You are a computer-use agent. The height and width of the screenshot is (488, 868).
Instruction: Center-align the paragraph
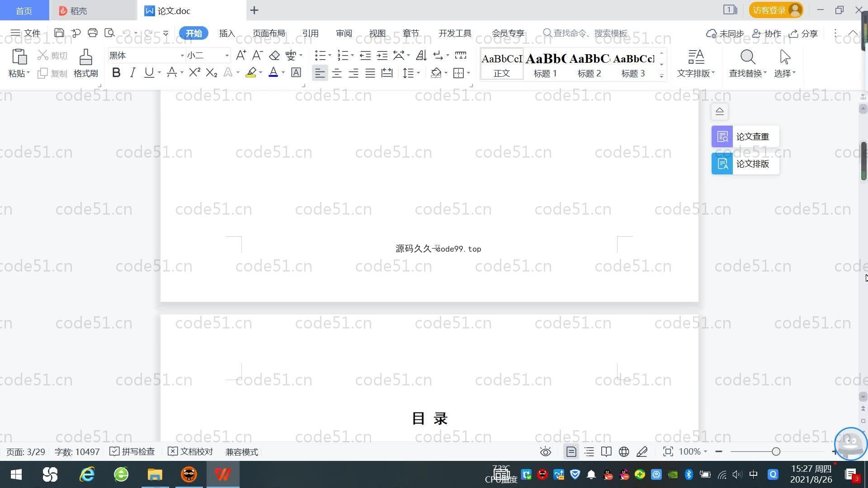coord(337,73)
